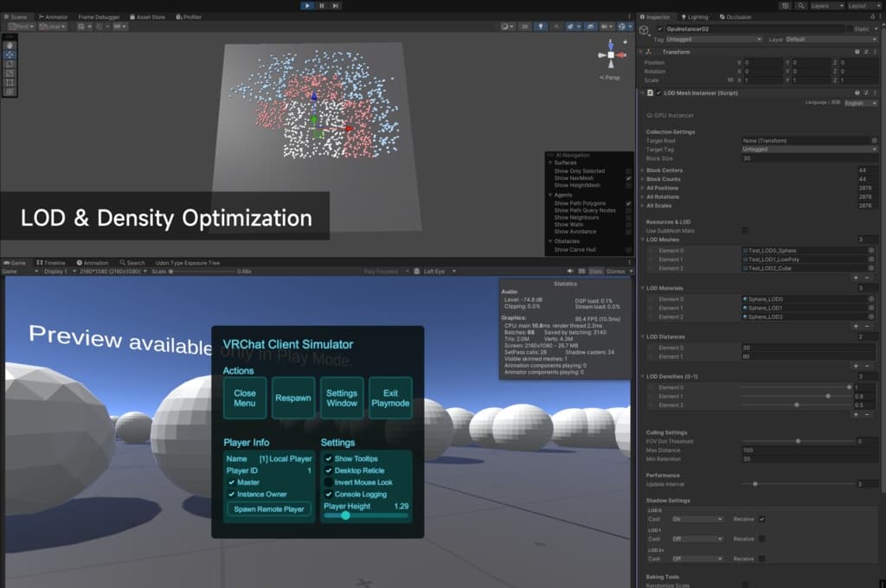The image size is (886, 588).
Task: Open the Profiler tab
Action: [x=189, y=16]
